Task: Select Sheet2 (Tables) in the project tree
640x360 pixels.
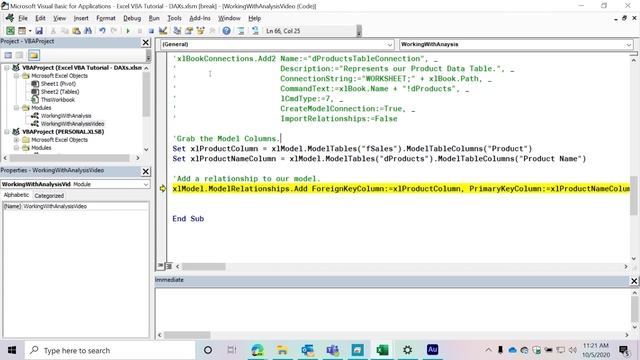Action: 60,92
